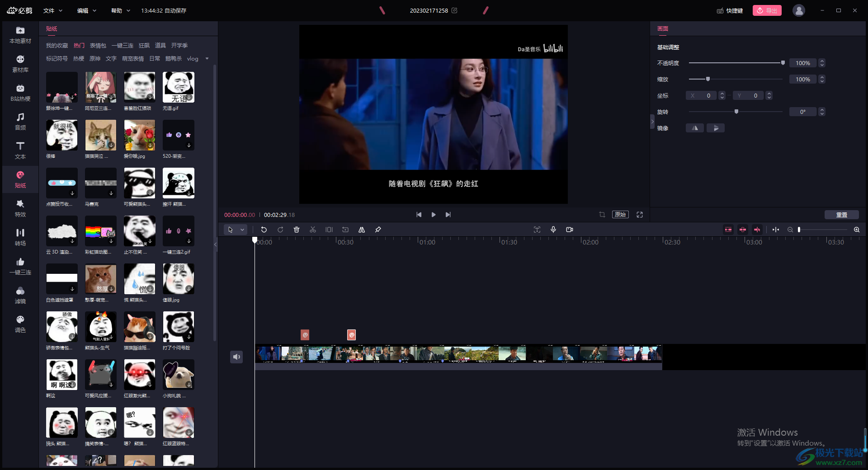
Task: Click 重置 reset button
Action: (x=842, y=215)
